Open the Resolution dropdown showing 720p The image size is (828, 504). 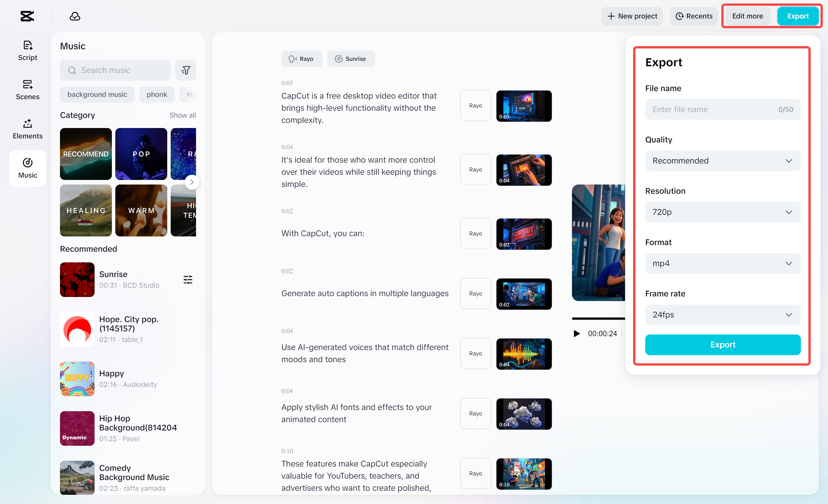[x=722, y=212]
